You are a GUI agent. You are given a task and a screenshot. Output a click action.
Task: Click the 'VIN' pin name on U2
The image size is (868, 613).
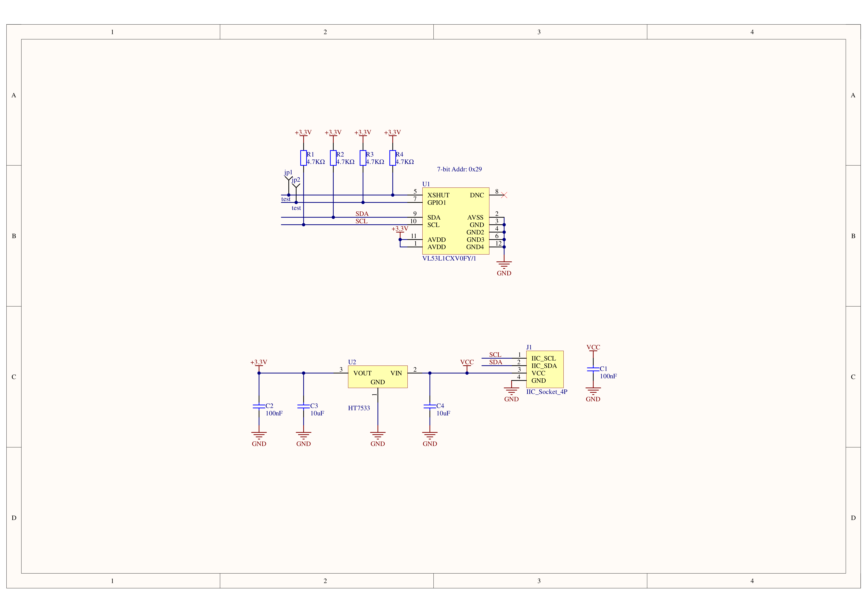pos(396,373)
